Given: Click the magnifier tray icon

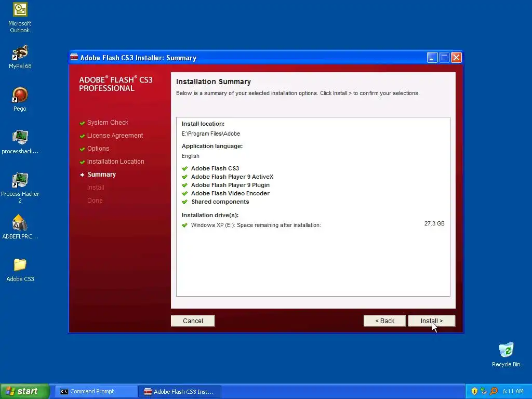Looking at the screenshot, I should click(494, 391).
